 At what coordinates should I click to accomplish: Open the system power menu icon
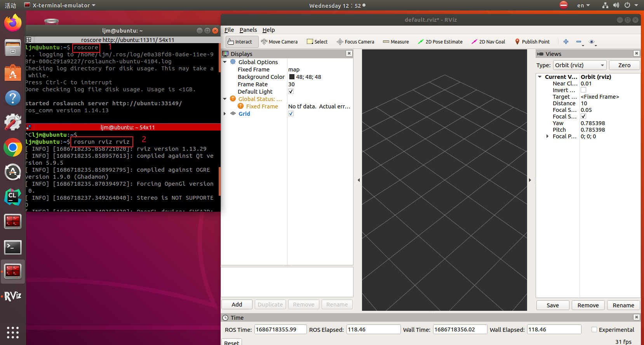click(627, 5)
